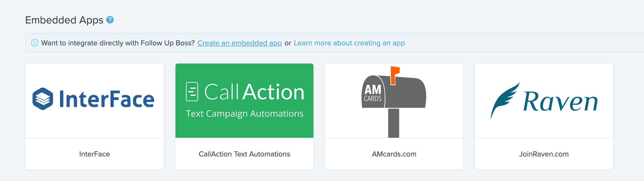Click the blue InterFace wordmark logo
Viewport: 644px width, 181px height.
[x=107, y=99]
